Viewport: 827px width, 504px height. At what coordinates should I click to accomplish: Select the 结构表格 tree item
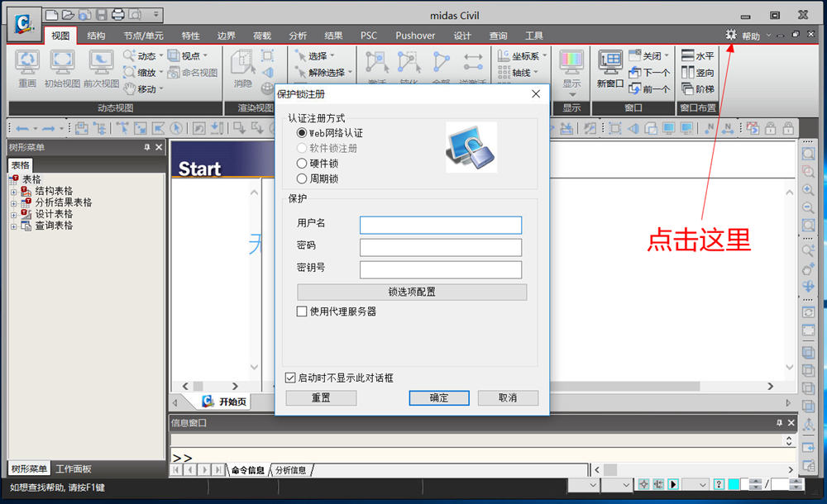pos(54,191)
